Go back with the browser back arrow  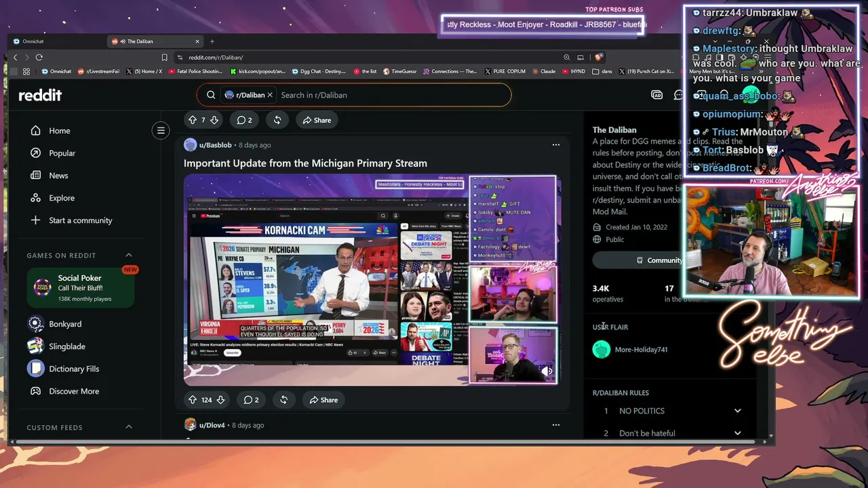tap(16, 58)
